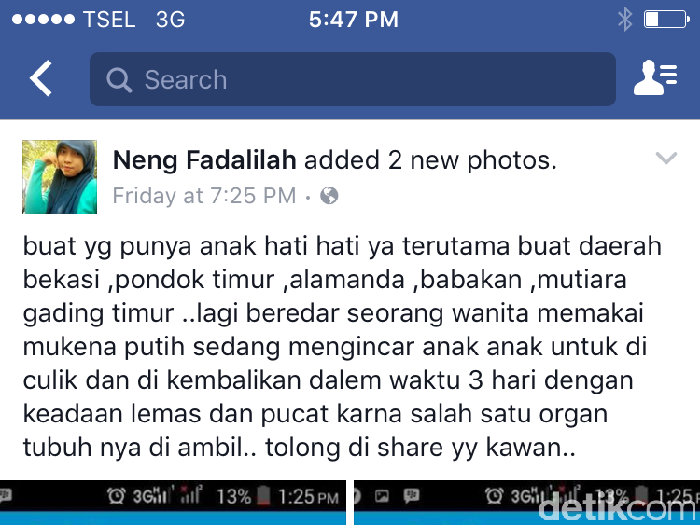Open post timestamp Friday at 7:25 PM
This screenshot has width=700, height=525.
(x=204, y=196)
